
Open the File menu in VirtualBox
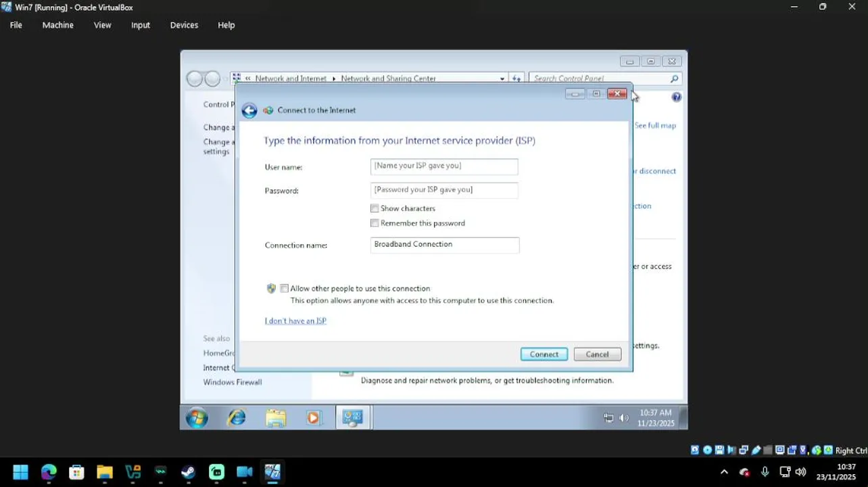[x=16, y=25]
